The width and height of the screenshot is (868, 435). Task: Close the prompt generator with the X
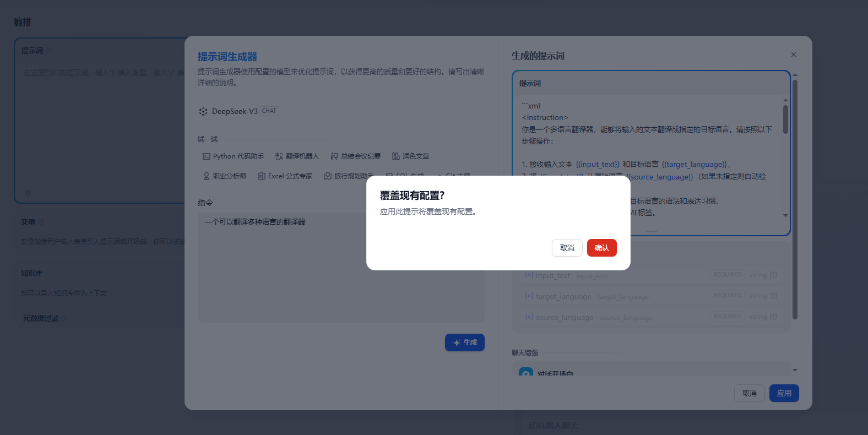[794, 55]
